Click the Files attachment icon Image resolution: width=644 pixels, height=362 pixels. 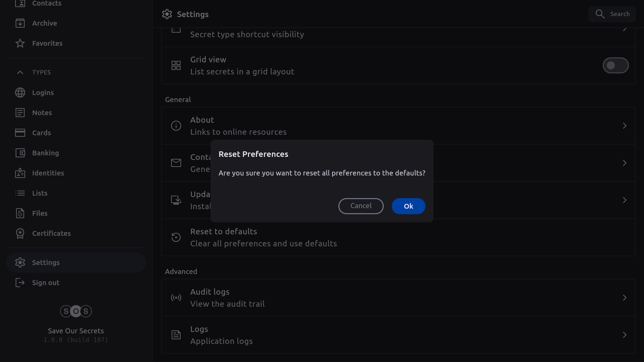coord(20,213)
